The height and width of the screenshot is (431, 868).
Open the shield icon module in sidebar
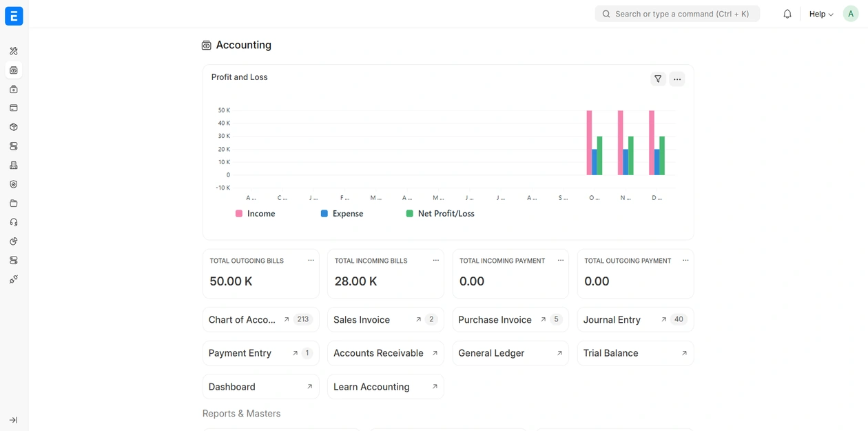(x=14, y=184)
